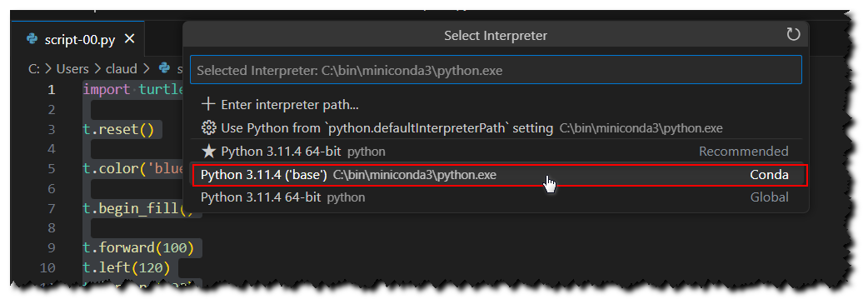Click the star icon of recommended Python
Viewport: 868px width, 304px height.
208,152
